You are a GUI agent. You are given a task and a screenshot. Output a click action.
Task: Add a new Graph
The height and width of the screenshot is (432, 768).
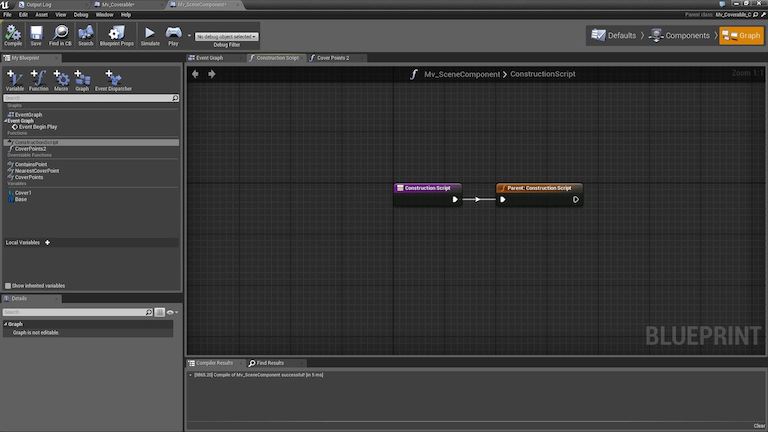(x=82, y=80)
